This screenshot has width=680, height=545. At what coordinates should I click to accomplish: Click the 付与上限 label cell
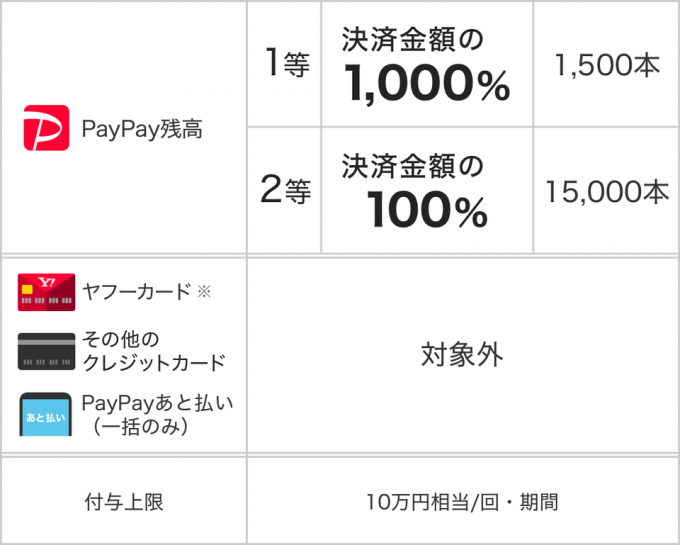124,500
